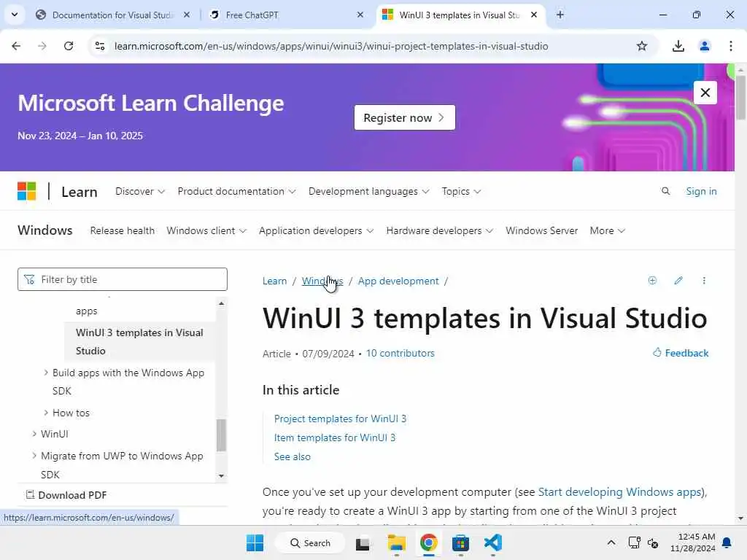Open the Learn home link
The height and width of the screenshot is (560, 747).
79,192
